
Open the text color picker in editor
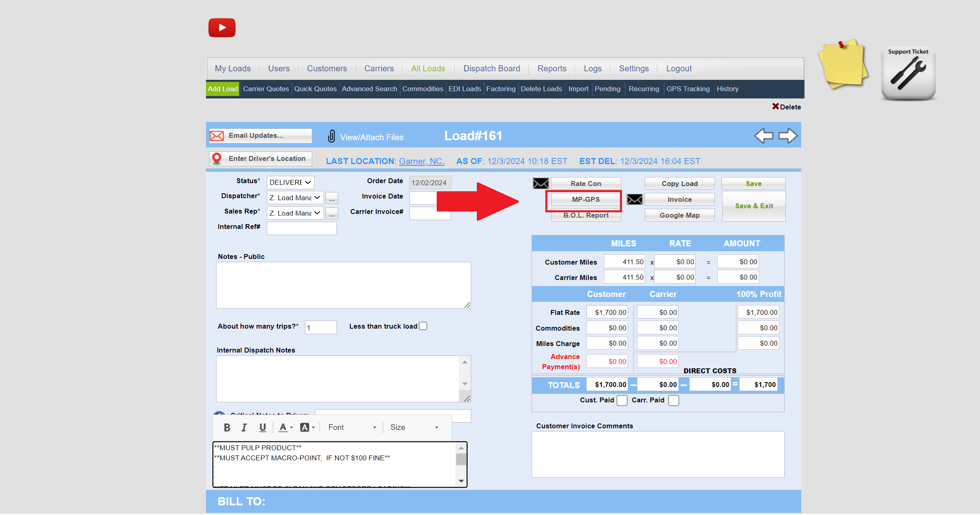[285, 427]
